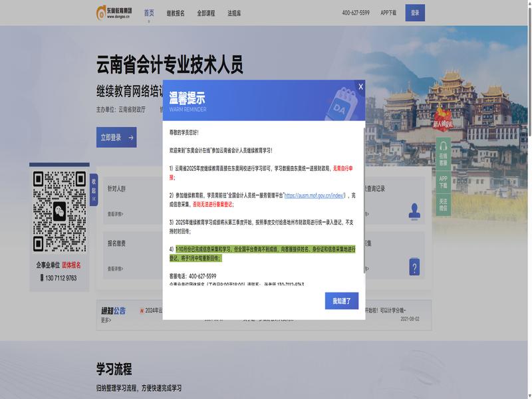The height and width of the screenshot is (399, 532).
Task: Go to the 首页 tab
Action: [x=149, y=13]
